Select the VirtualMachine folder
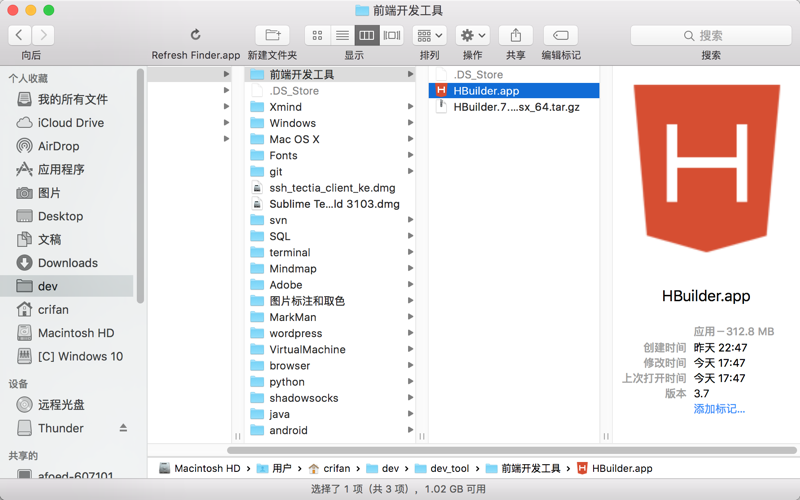 point(330,349)
